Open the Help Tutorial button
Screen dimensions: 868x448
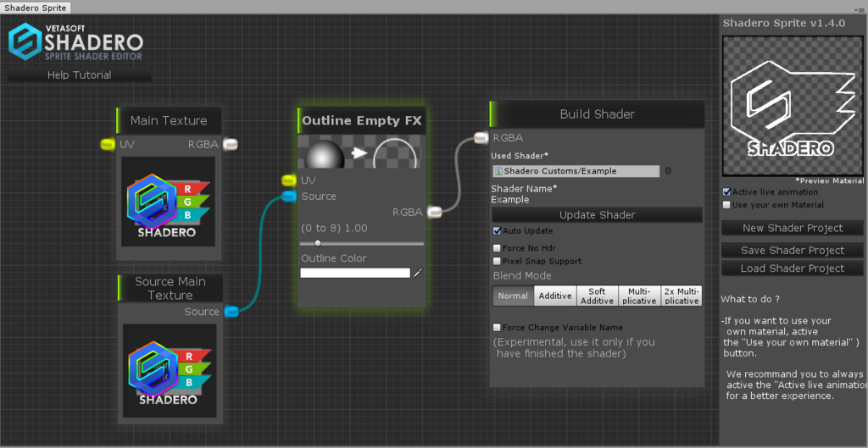(79, 75)
